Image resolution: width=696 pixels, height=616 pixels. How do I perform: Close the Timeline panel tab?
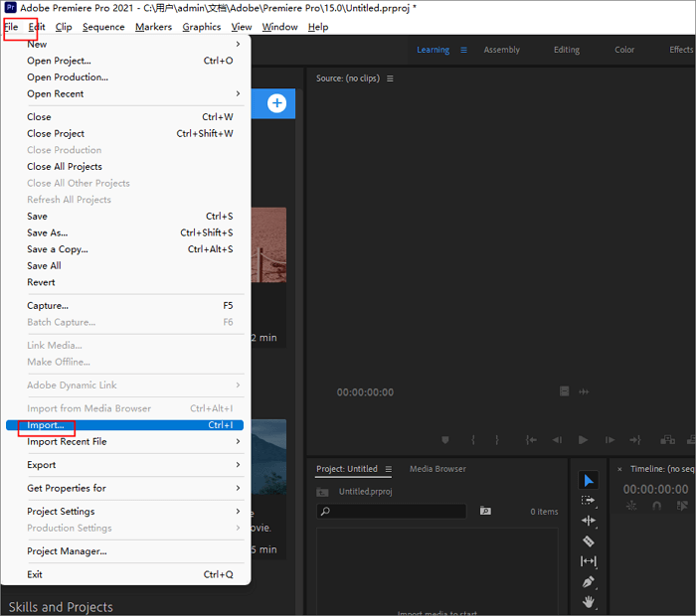pos(619,469)
